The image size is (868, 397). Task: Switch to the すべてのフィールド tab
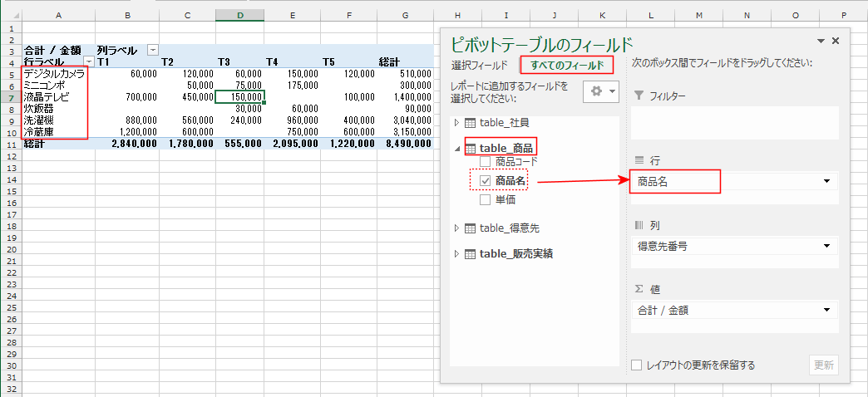pyautogui.click(x=567, y=66)
